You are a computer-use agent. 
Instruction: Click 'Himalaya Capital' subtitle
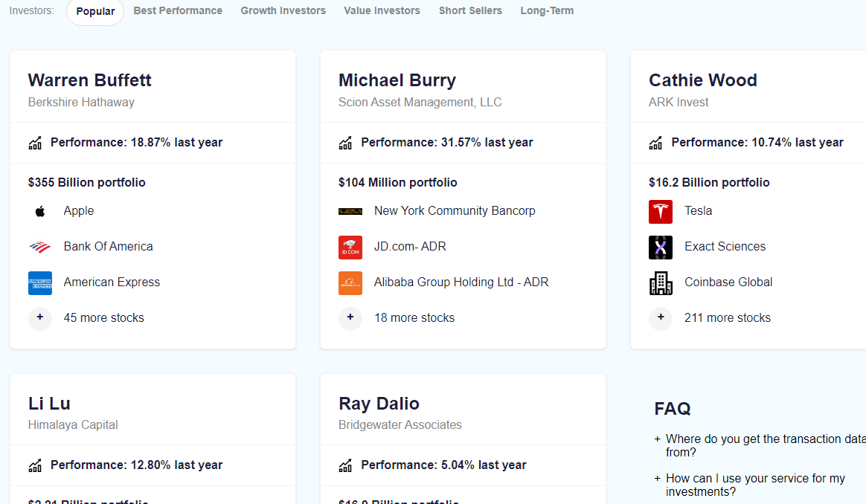click(73, 424)
